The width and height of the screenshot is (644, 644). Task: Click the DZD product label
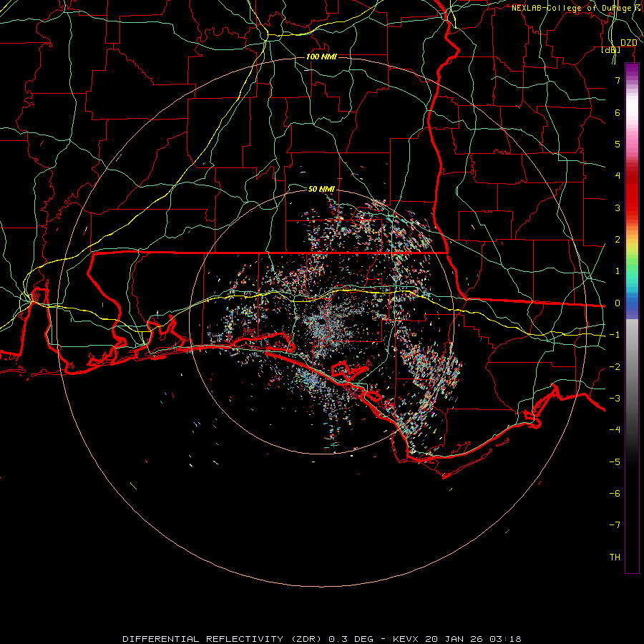pos(628,43)
